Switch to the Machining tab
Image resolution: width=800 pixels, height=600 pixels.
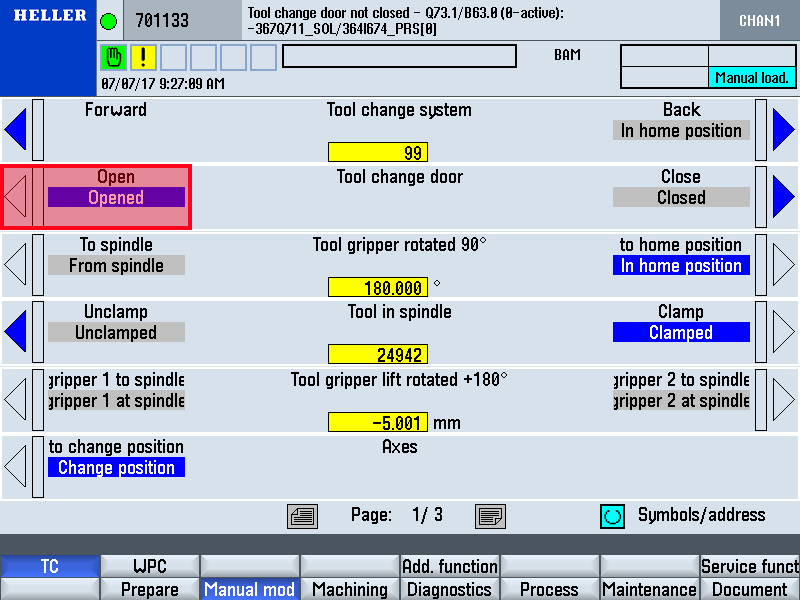tap(349, 589)
